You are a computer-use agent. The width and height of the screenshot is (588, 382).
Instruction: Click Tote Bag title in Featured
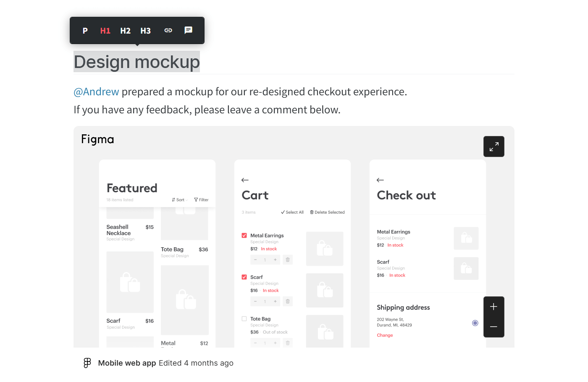[172, 249]
